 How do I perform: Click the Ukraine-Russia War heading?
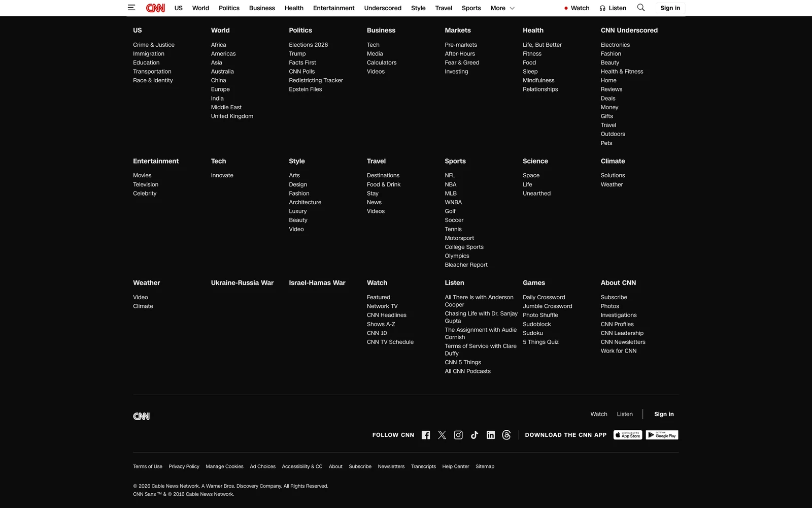tap(242, 283)
